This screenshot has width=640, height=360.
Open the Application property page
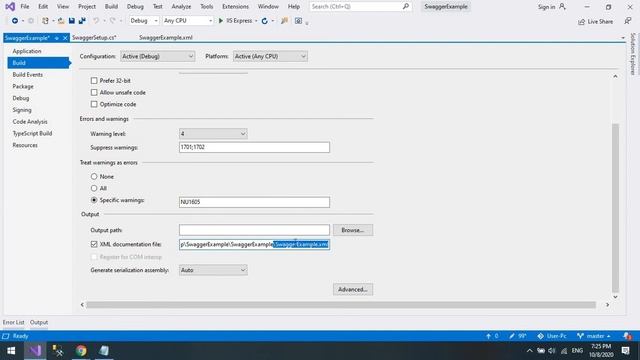(27, 51)
